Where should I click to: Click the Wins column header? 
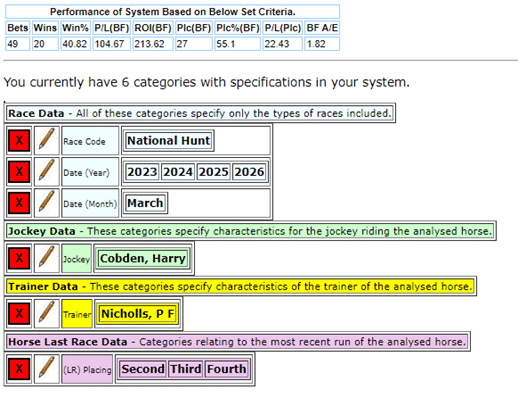(x=45, y=28)
